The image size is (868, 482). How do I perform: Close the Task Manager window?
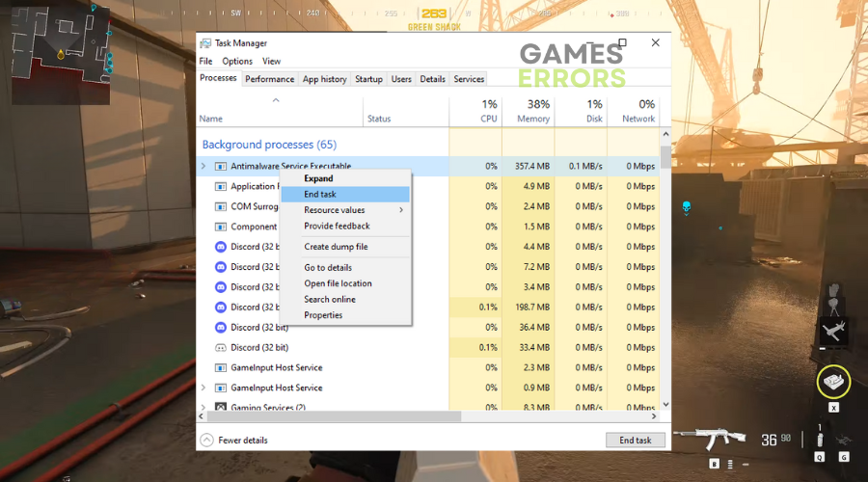(x=656, y=42)
